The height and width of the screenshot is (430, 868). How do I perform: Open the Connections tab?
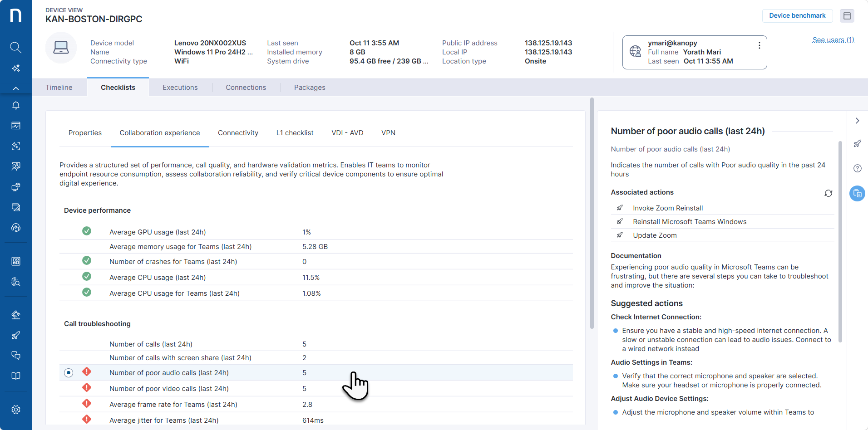coord(246,88)
